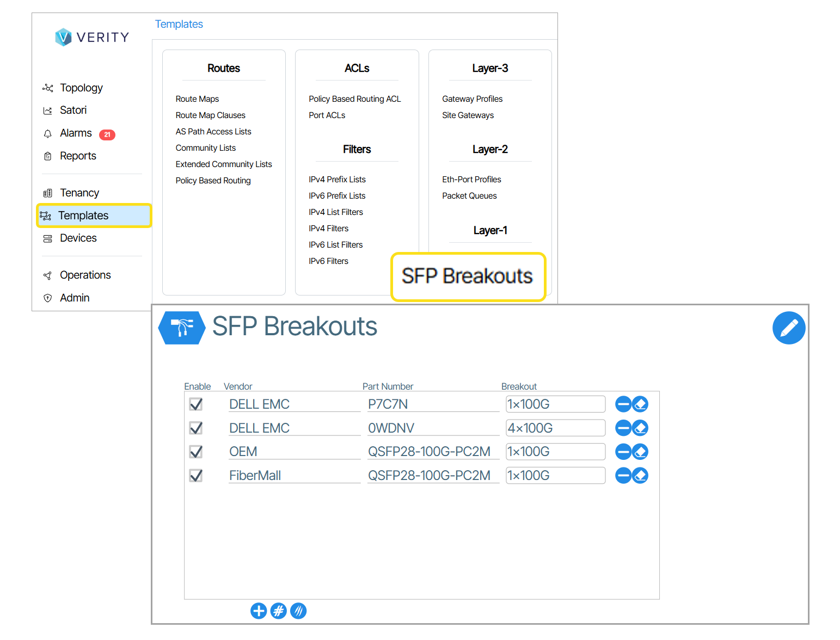Click the Part Number field containing 0WDNV
This screenshot has height=640, width=840.
[x=433, y=428]
